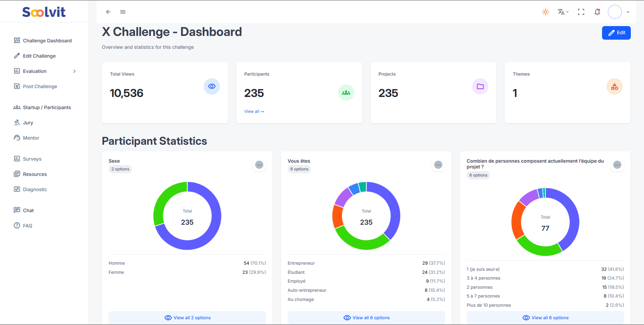Click the Mentor icon in the sidebar
This screenshot has width=644, height=325.
[x=17, y=138]
